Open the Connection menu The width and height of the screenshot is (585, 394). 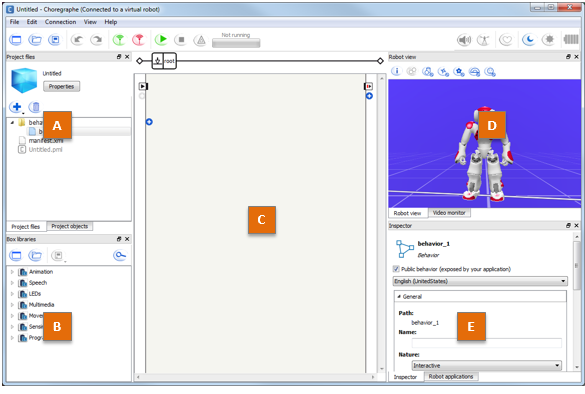60,22
